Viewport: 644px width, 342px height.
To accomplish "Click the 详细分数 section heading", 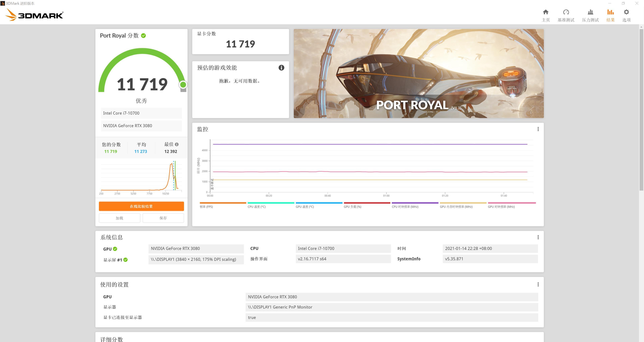I will (x=112, y=339).
